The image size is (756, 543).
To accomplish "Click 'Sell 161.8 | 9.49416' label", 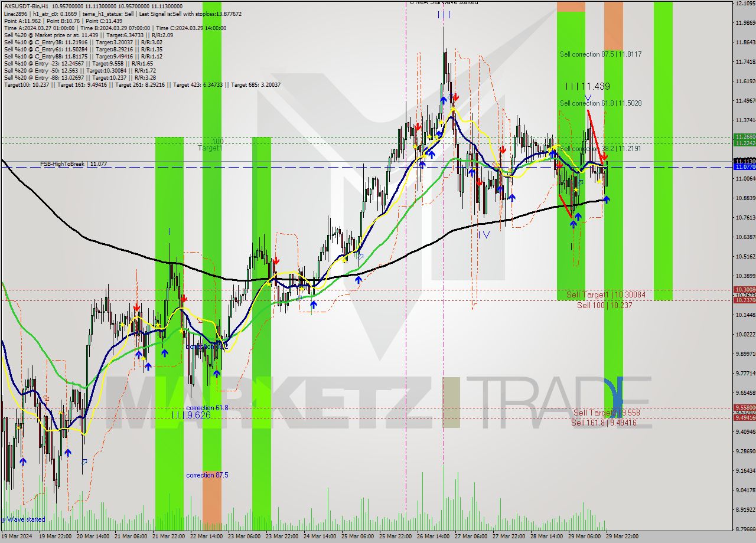I will 604,423.
